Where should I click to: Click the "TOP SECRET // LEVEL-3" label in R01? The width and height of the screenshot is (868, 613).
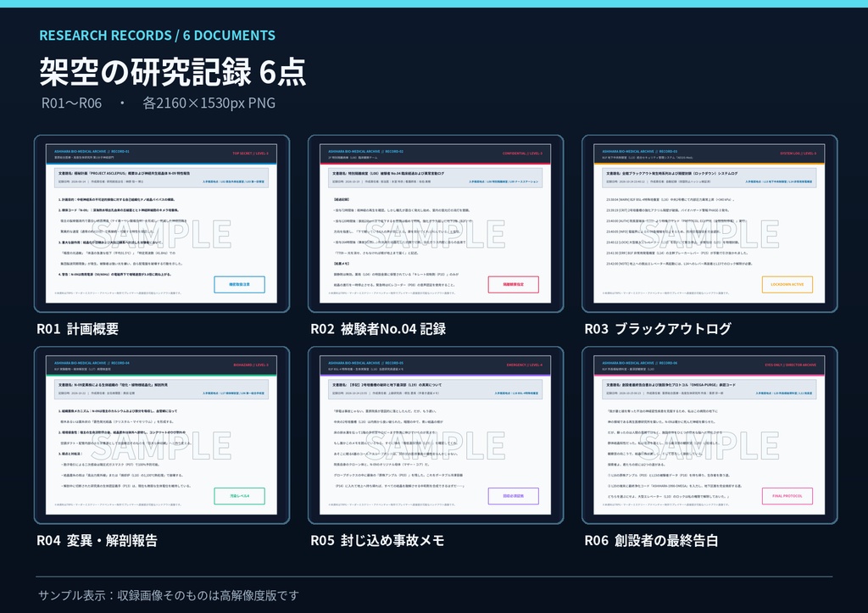pos(250,153)
